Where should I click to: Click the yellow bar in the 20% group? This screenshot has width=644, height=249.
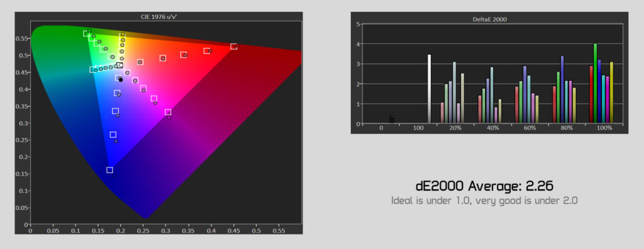(462, 98)
